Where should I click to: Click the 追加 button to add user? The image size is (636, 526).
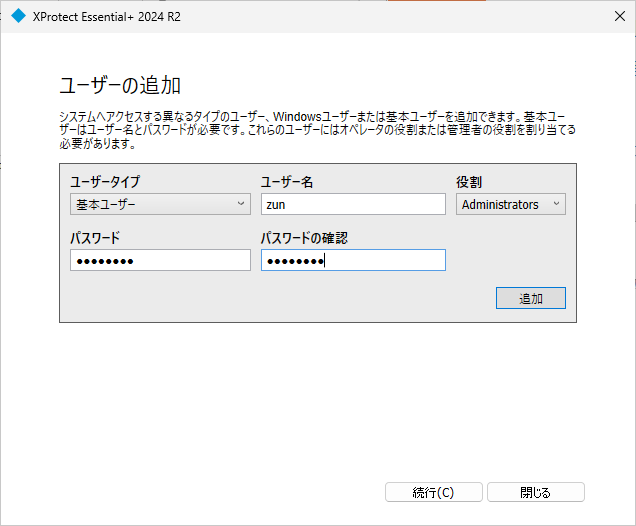click(531, 298)
